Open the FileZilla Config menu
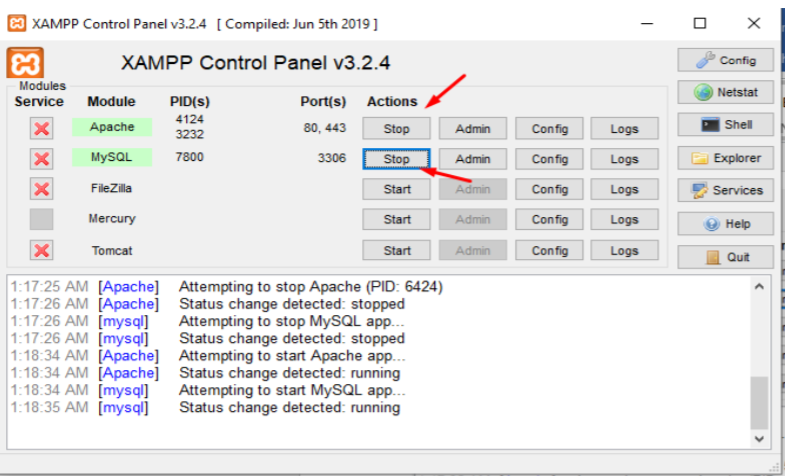This screenshot has width=785, height=476. tap(549, 189)
